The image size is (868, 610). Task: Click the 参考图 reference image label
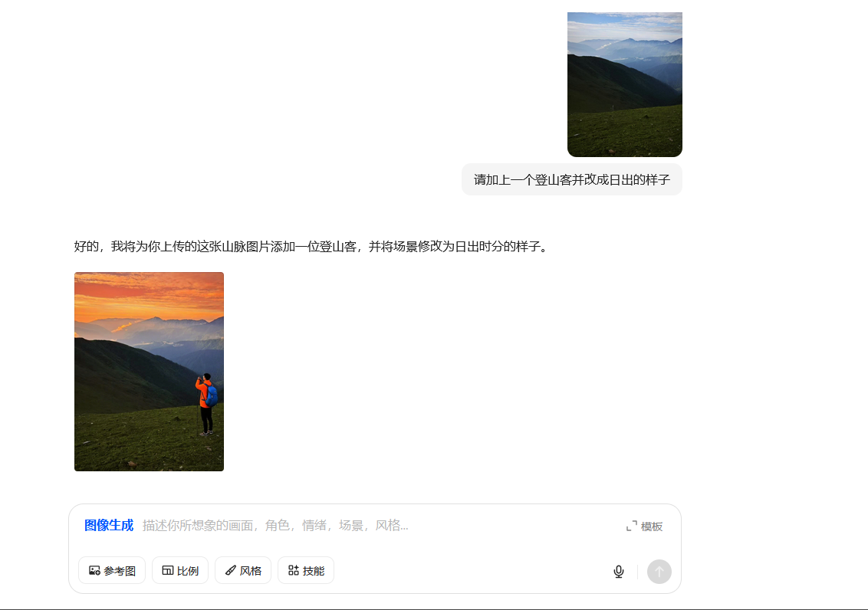(120, 571)
